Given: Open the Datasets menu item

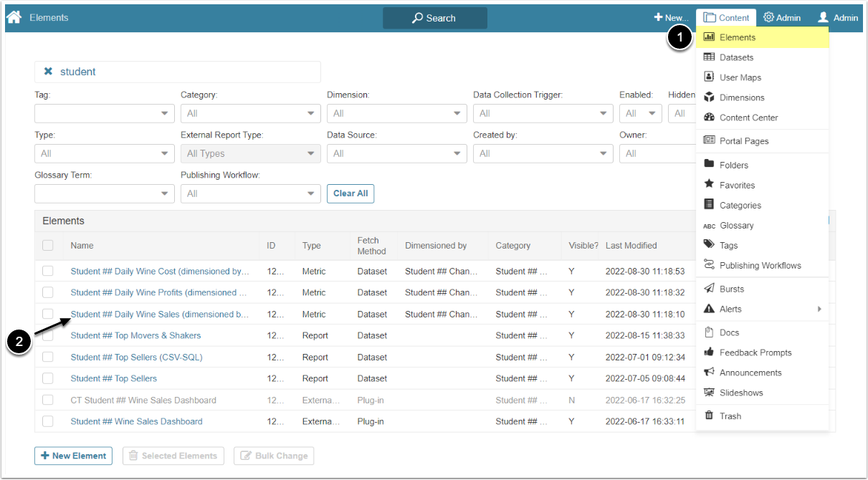Looking at the screenshot, I should tap(736, 57).
